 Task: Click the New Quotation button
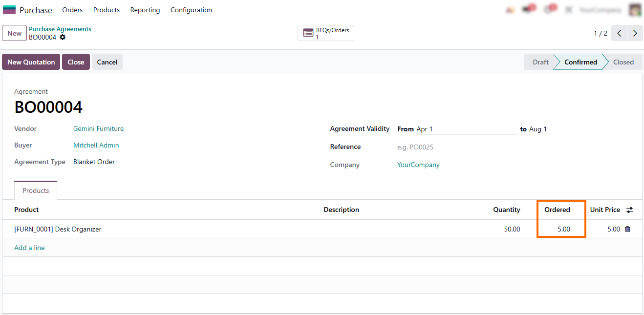pos(31,62)
